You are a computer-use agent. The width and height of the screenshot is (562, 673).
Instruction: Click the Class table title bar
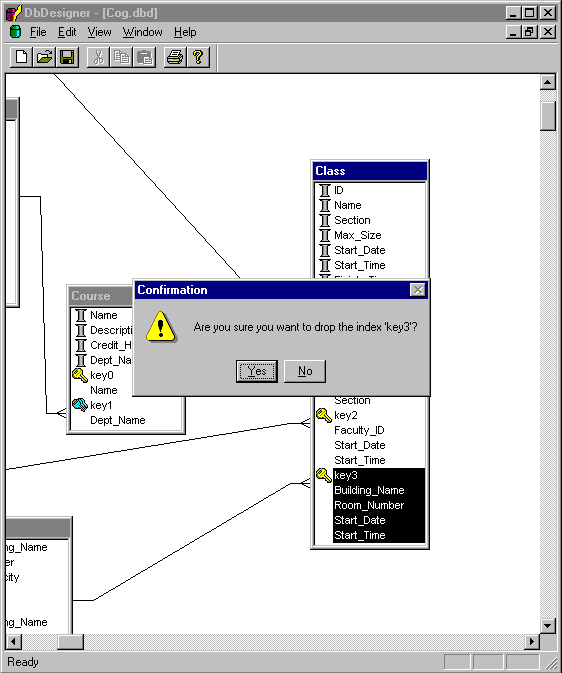point(370,171)
